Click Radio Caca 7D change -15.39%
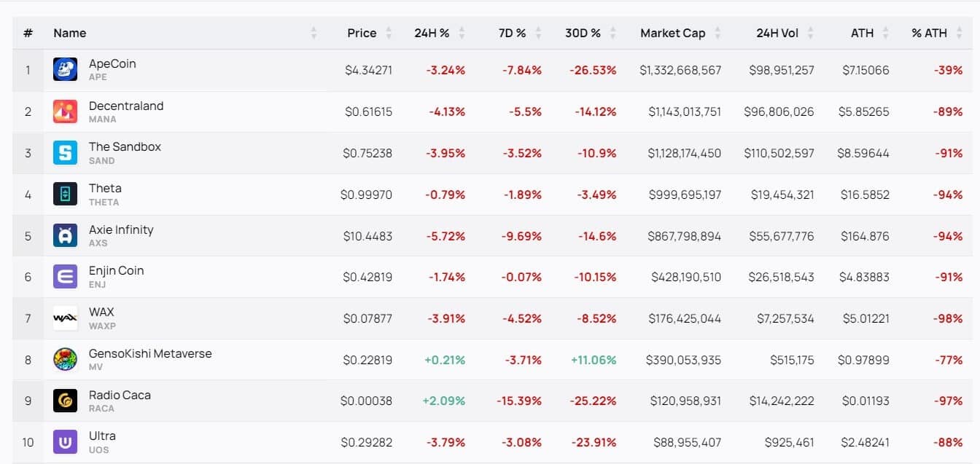The height and width of the screenshot is (464, 980). [519, 401]
